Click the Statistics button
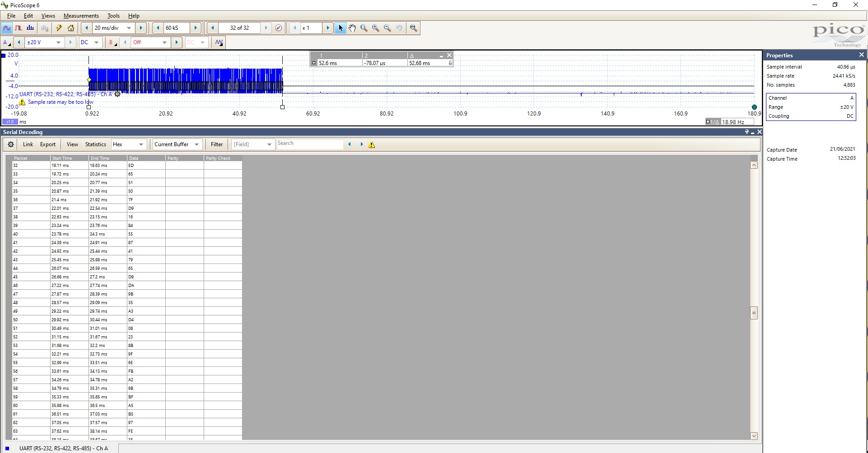 [96, 144]
